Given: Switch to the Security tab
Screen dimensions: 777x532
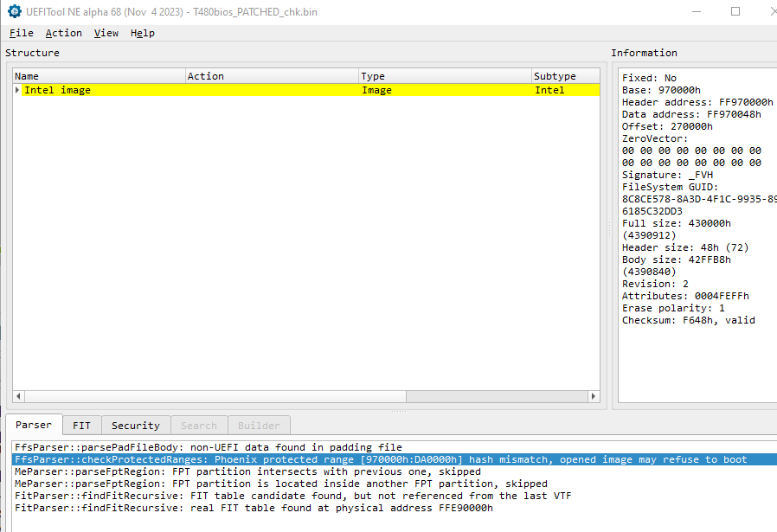Looking at the screenshot, I should [136, 426].
